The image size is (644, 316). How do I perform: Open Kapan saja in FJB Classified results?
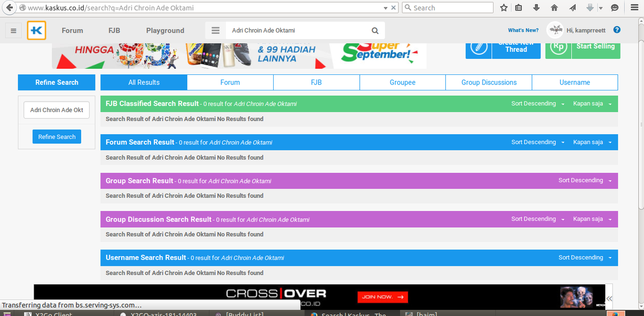[x=593, y=103]
